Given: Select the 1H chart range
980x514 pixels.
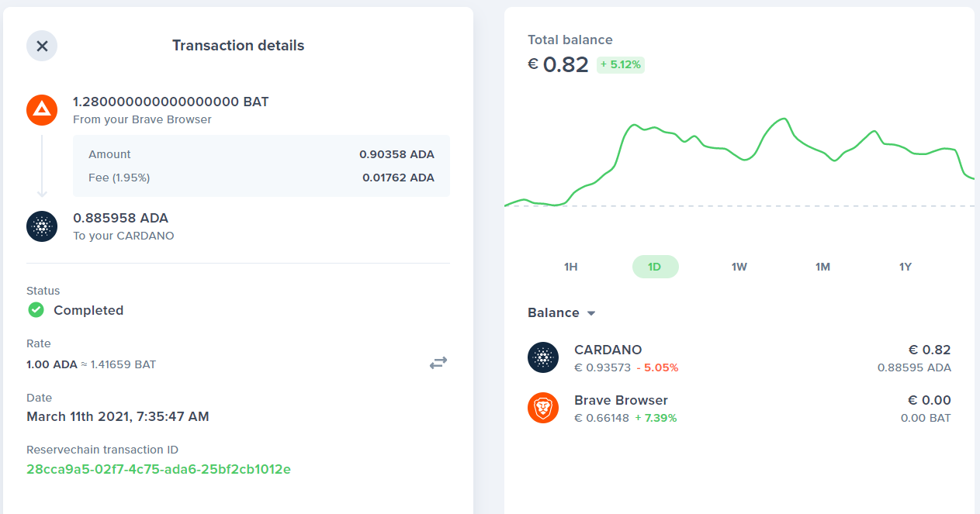Looking at the screenshot, I should tap(571, 267).
